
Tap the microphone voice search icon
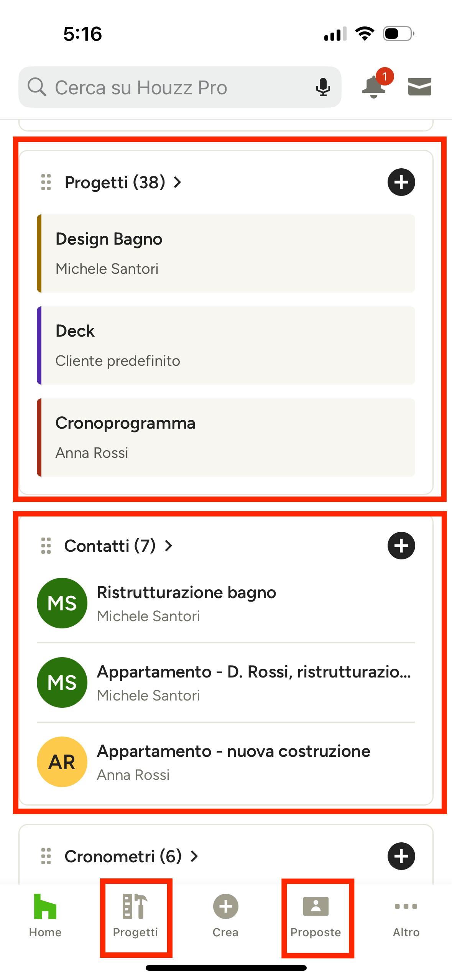(323, 87)
